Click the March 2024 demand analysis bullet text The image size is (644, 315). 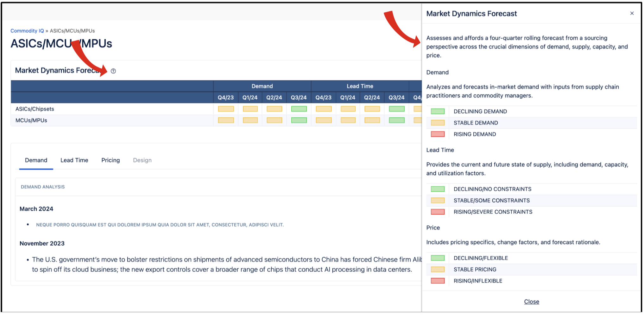pos(160,225)
